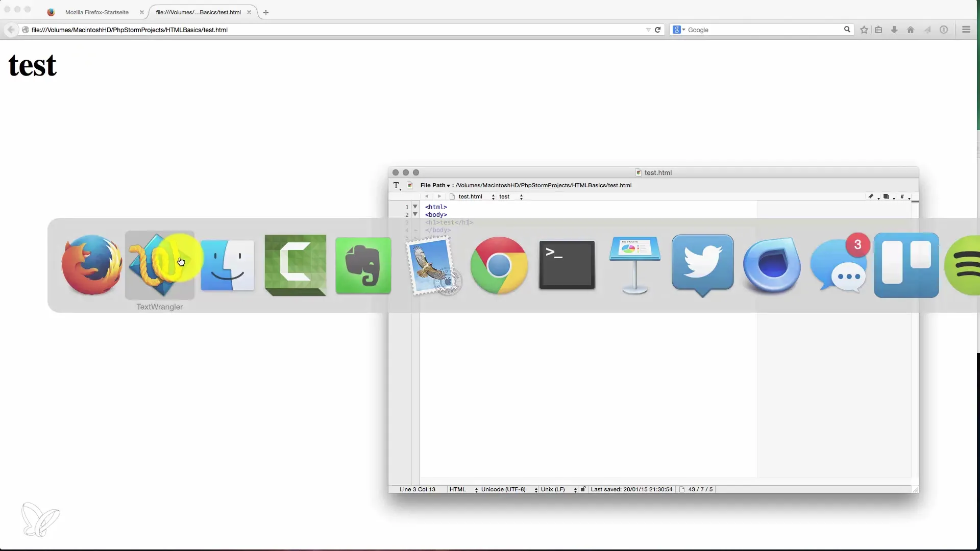Open the Firefox hamburger menu

pos(966,30)
